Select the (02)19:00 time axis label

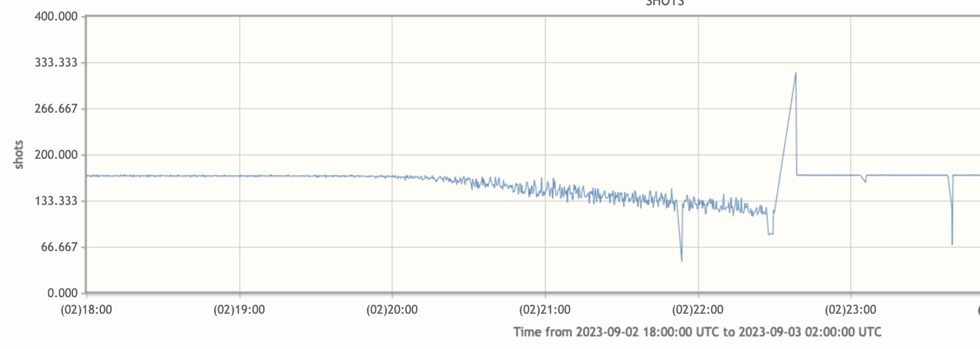tap(239, 310)
